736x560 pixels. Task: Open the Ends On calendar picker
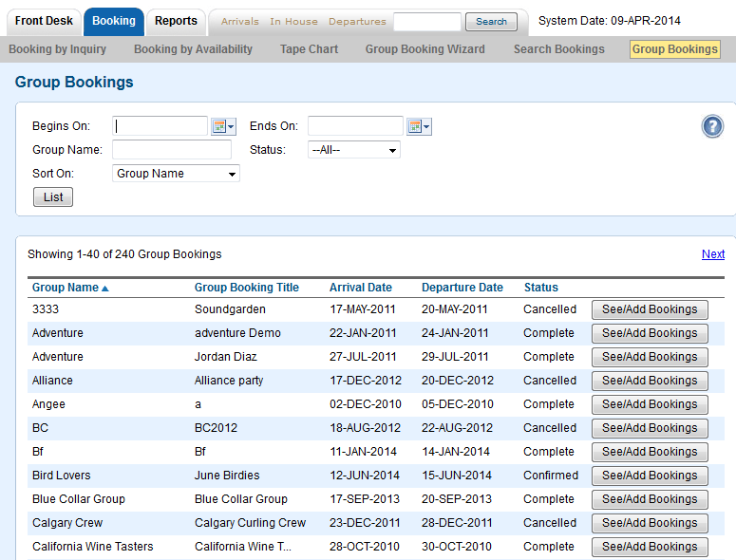(x=419, y=126)
